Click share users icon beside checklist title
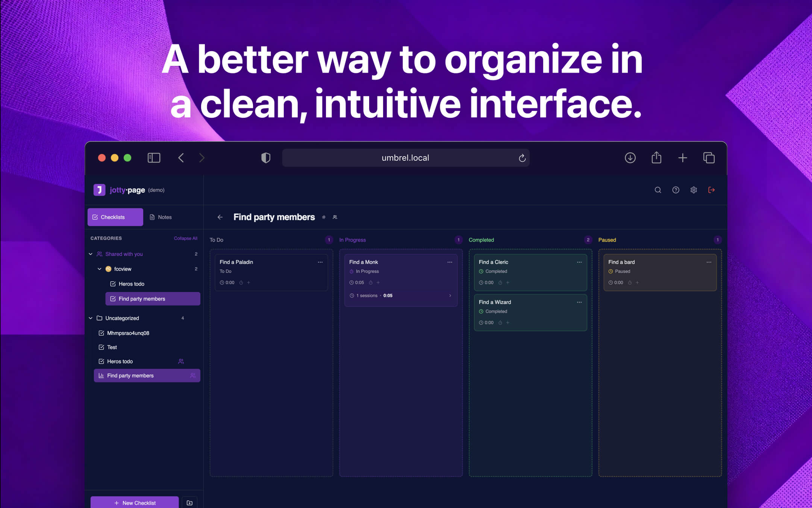 [x=335, y=217]
